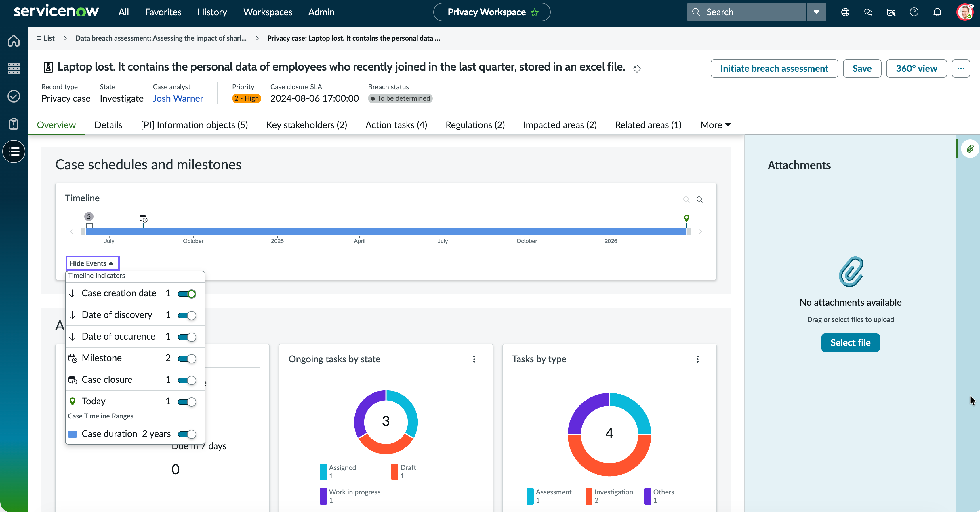Click the notifications bell icon
980x512 pixels.
pyautogui.click(x=937, y=12)
